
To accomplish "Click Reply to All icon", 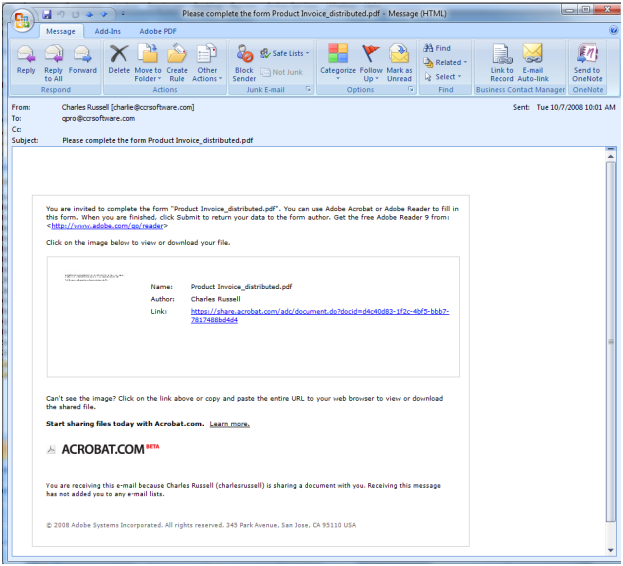I will (54, 63).
